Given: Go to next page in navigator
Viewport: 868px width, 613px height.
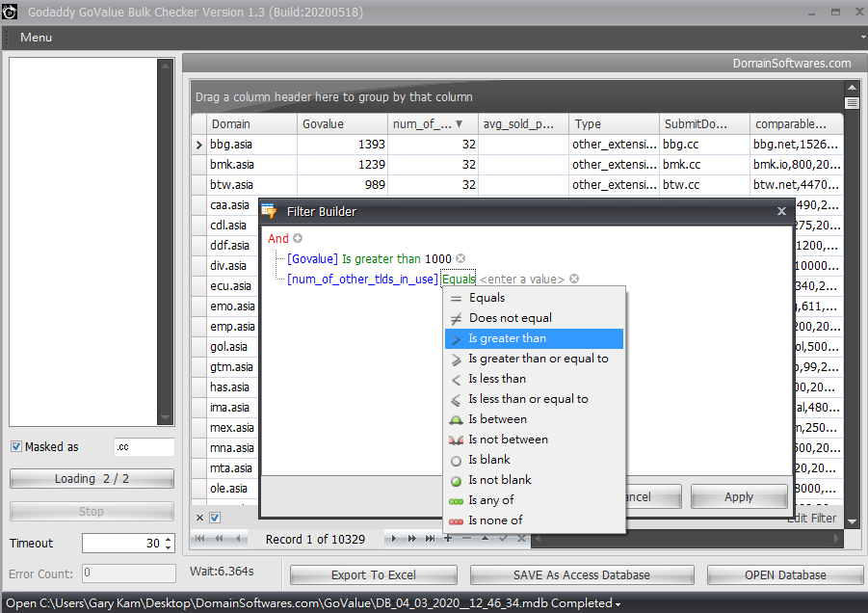Looking at the screenshot, I should [x=412, y=538].
